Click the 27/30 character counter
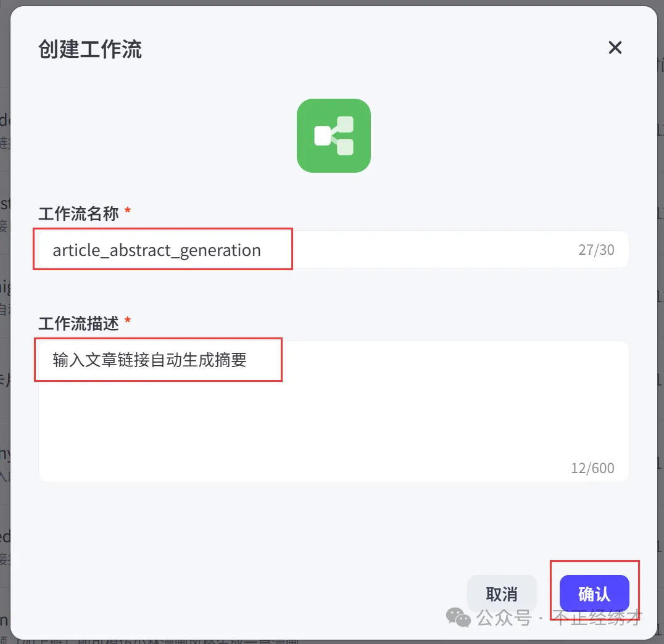 pos(596,250)
